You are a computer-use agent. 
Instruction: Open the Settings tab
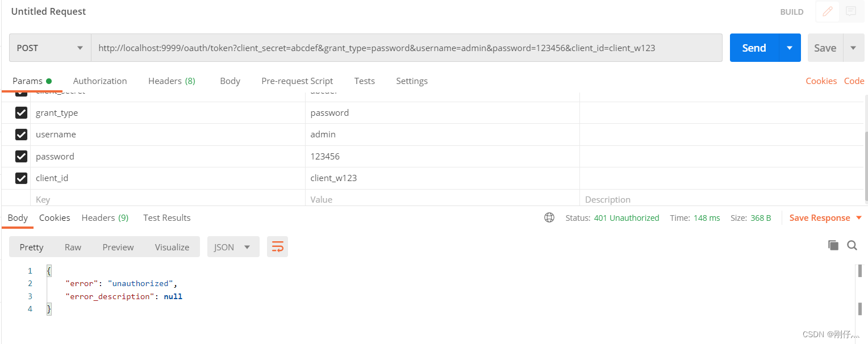(x=412, y=81)
